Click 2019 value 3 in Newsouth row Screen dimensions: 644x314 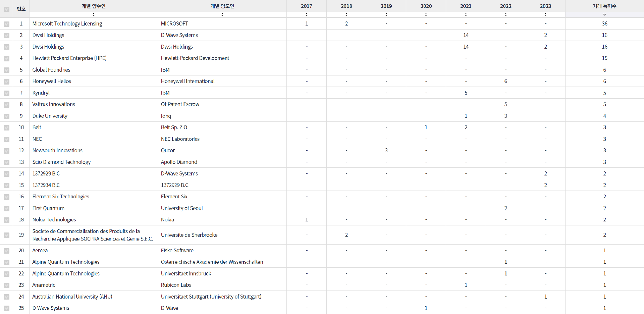[x=386, y=150]
